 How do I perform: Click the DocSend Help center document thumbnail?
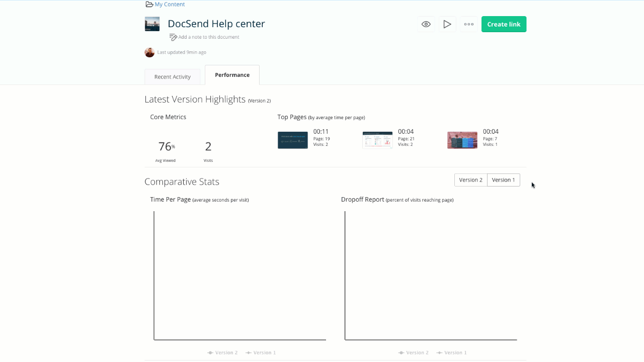coord(152,24)
